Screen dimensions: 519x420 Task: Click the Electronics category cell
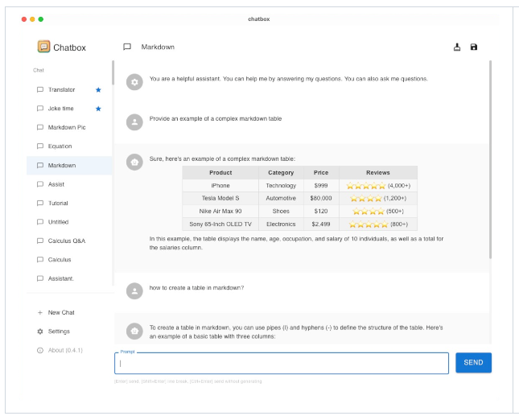coord(281,224)
